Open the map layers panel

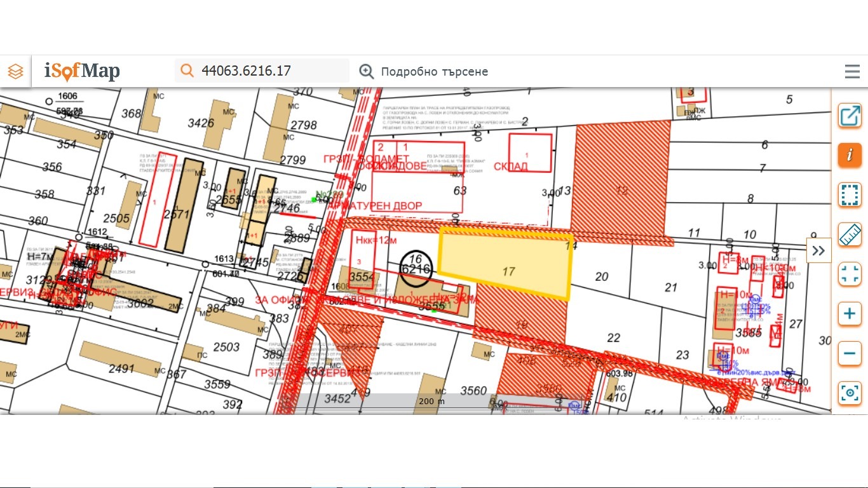tap(15, 71)
